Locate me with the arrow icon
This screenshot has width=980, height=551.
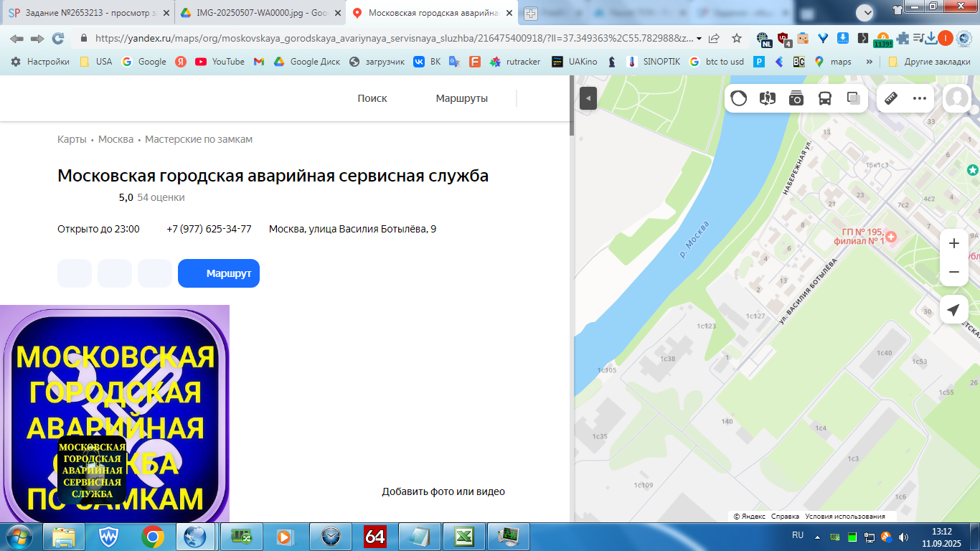tap(953, 309)
